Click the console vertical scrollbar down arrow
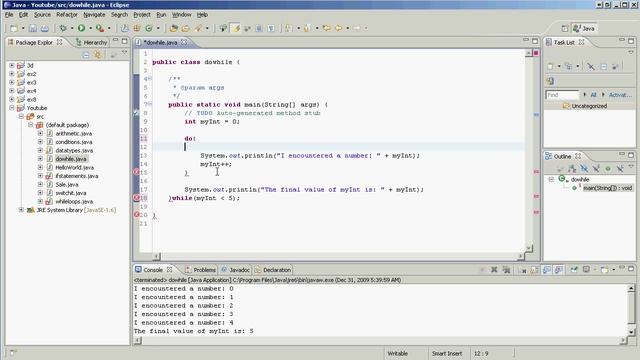Image resolution: width=640 pixels, height=360 pixels. tap(631, 332)
